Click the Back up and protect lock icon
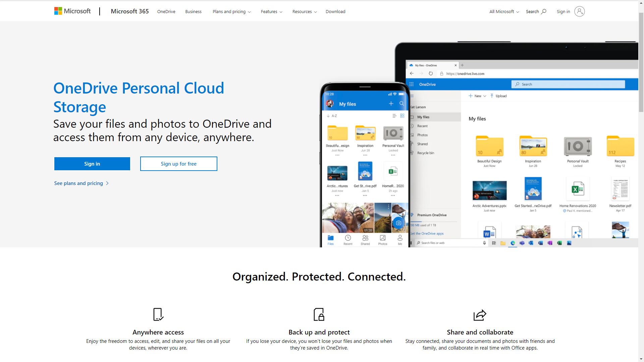 click(x=319, y=314)
